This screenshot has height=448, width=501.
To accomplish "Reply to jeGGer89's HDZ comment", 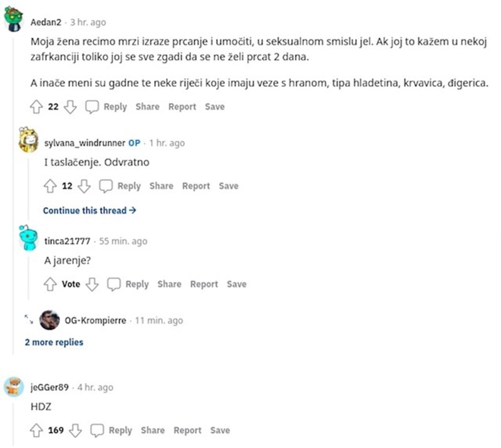I will [x=113, y=430].
